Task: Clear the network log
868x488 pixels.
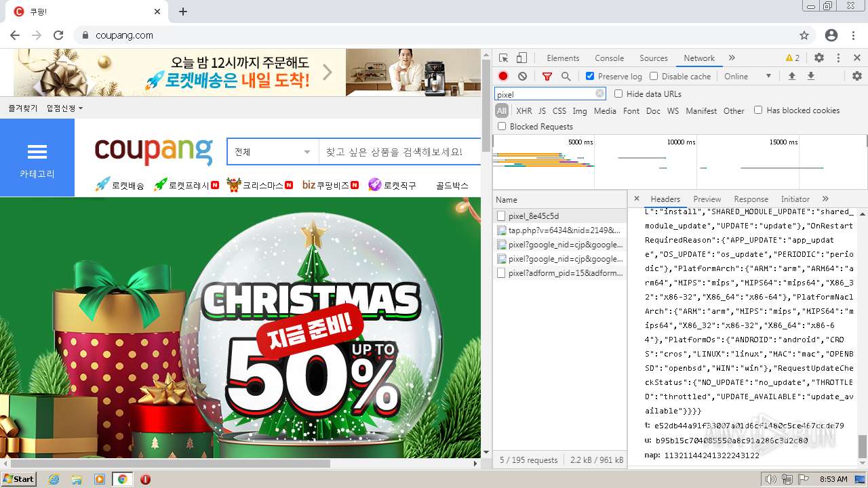Action: click(522, 77)
